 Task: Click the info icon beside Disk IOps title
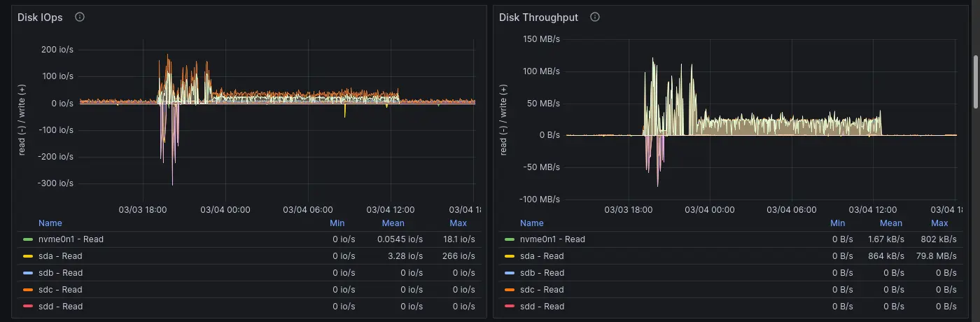pos(80,17)
